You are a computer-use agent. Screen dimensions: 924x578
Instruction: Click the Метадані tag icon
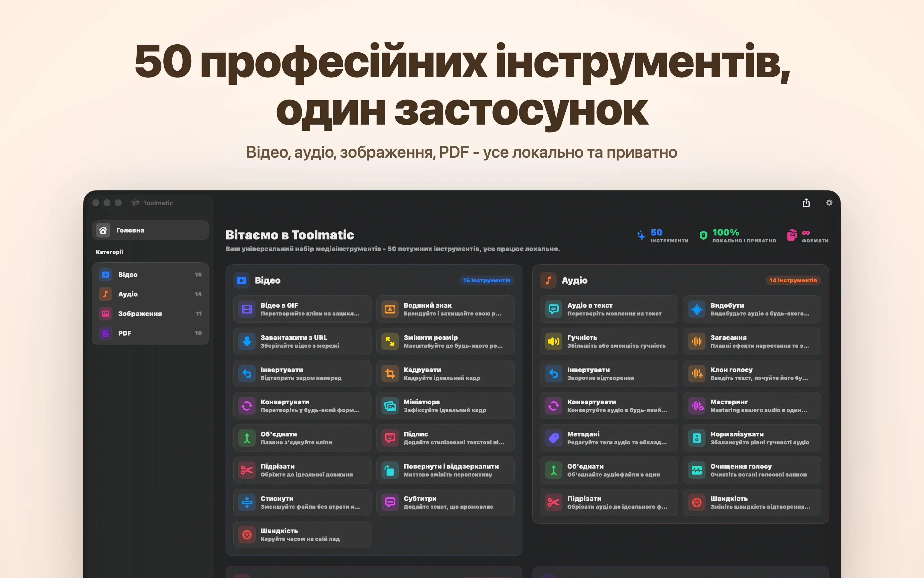pos(554,438)
